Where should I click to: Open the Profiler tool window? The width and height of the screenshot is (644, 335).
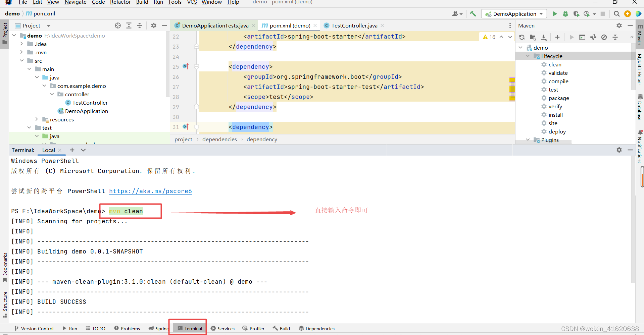pyautogui.click(x=254, y=329)
